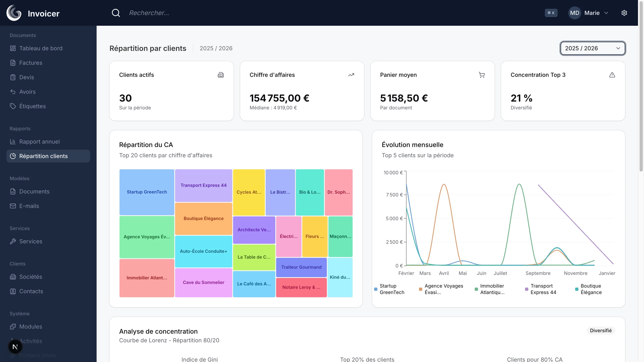Expand the Marie user menu chevron

tap(606, 13)
